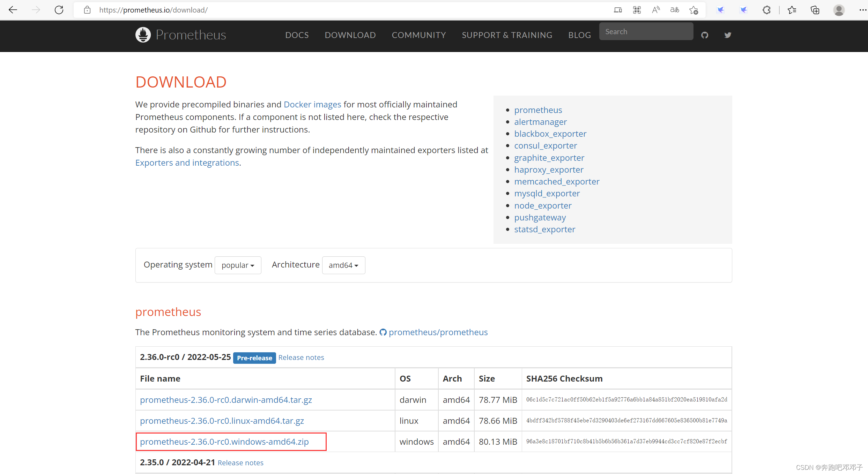
Task: Follow the Docker images link
Action: pyautogui.click(x=312, y=104)
